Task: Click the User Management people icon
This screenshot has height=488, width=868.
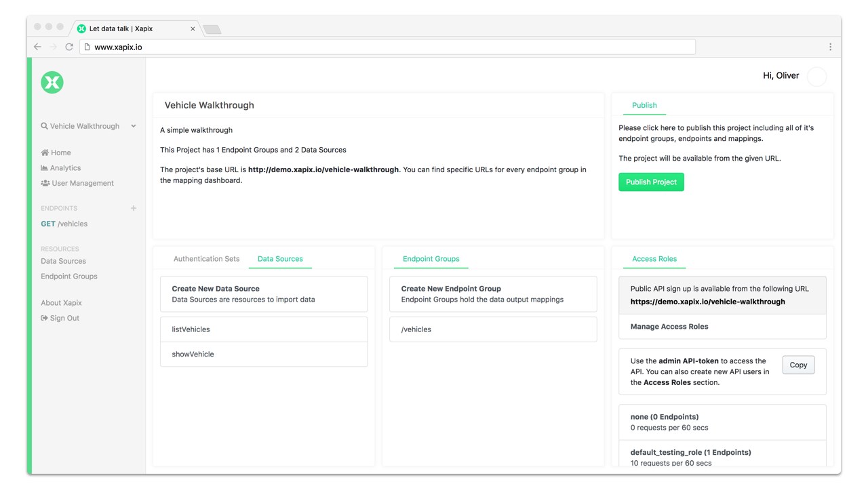Action: 45,183
